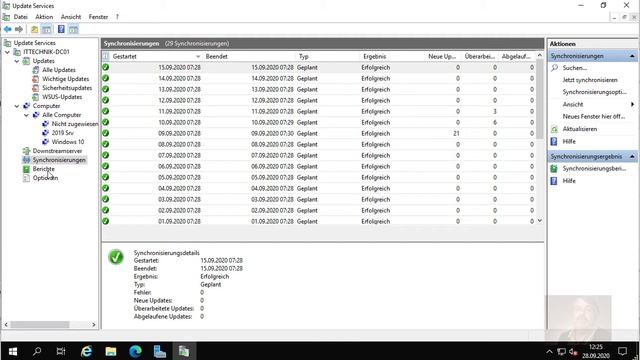Select the 09.09.2020 row with 21 new updates
640x360 pixels.
click(318, 133)
